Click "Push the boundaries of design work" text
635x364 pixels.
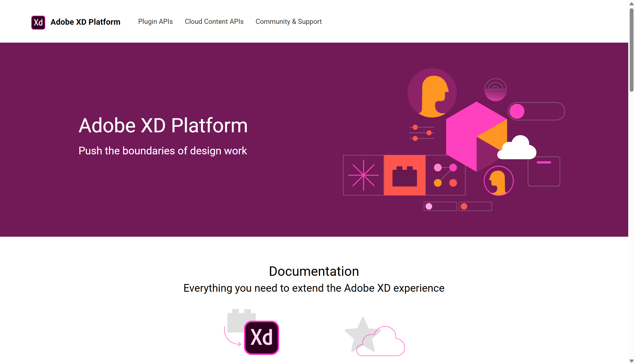(163, 151)
